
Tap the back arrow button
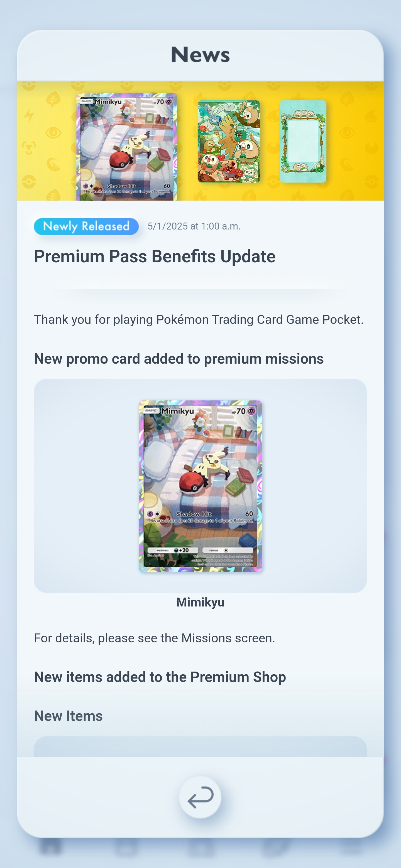(x=200, y=797)
